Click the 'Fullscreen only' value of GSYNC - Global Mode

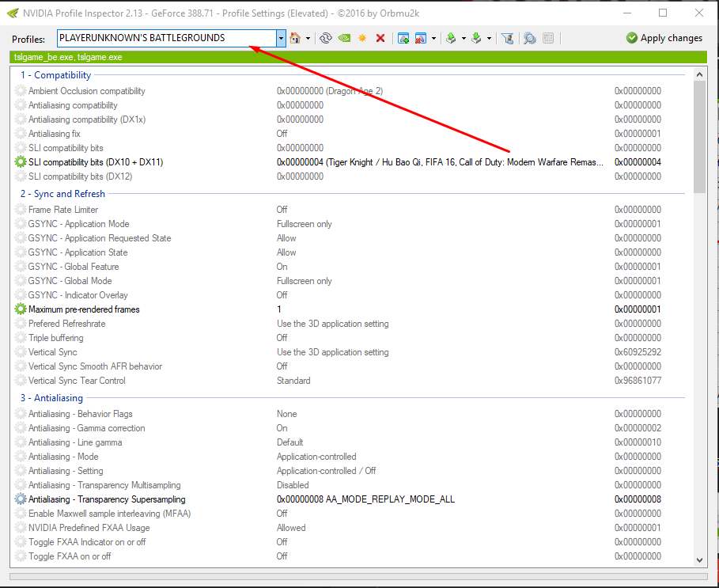[x=304, y=281]
